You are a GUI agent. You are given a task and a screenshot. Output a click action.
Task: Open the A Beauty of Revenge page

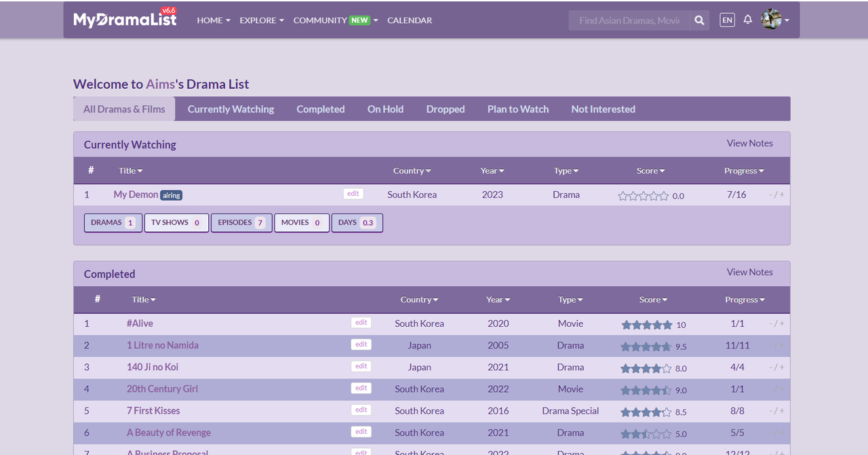169,433
